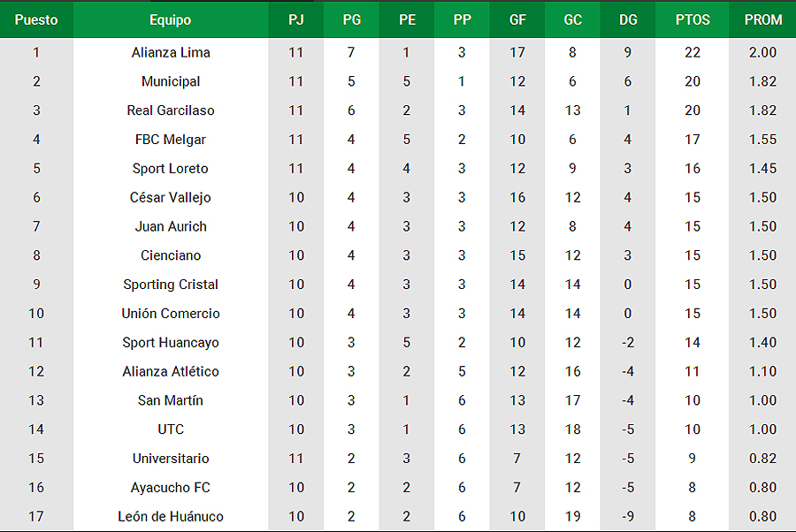Select UTC team name

[171, 429]
